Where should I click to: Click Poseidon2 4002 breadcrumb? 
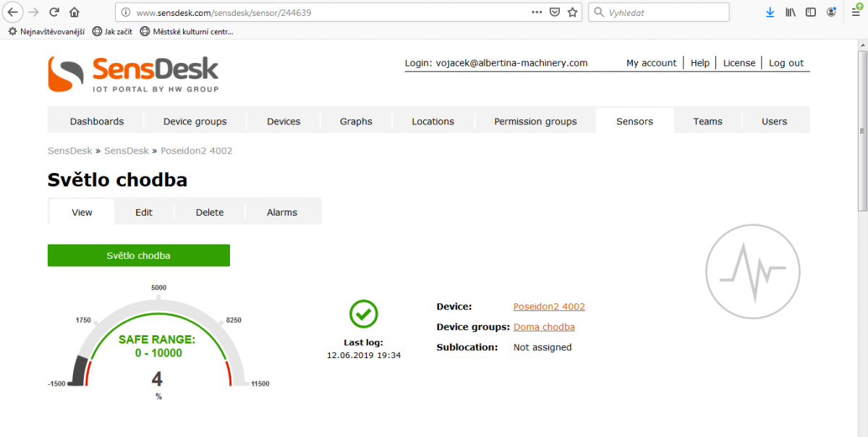(196, 150)
